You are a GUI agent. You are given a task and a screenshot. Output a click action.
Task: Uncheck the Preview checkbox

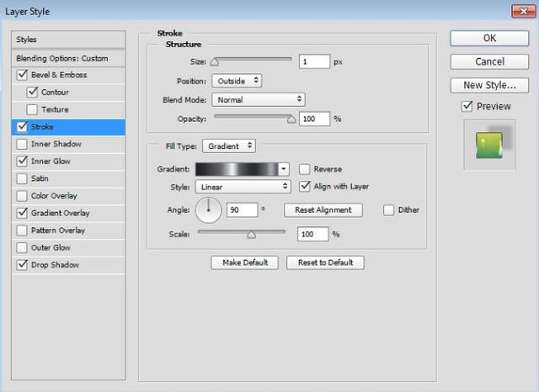[467, 106]
